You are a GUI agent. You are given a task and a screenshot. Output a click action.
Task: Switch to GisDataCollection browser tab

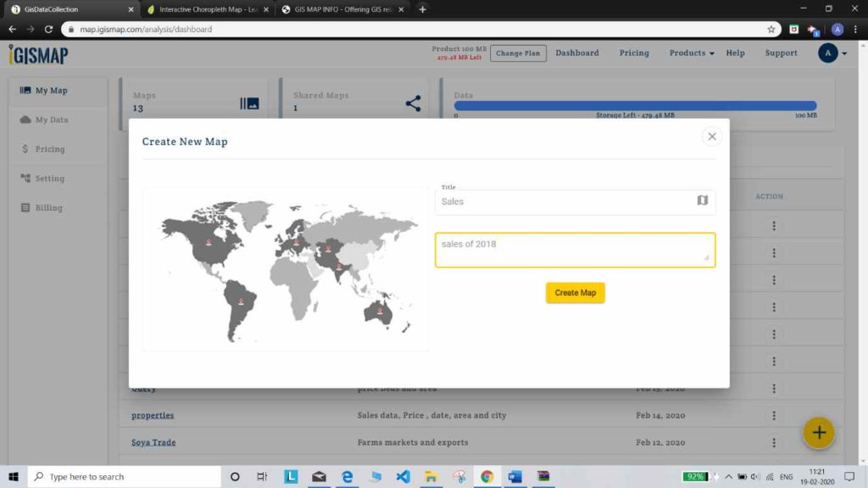pos(71,9)
